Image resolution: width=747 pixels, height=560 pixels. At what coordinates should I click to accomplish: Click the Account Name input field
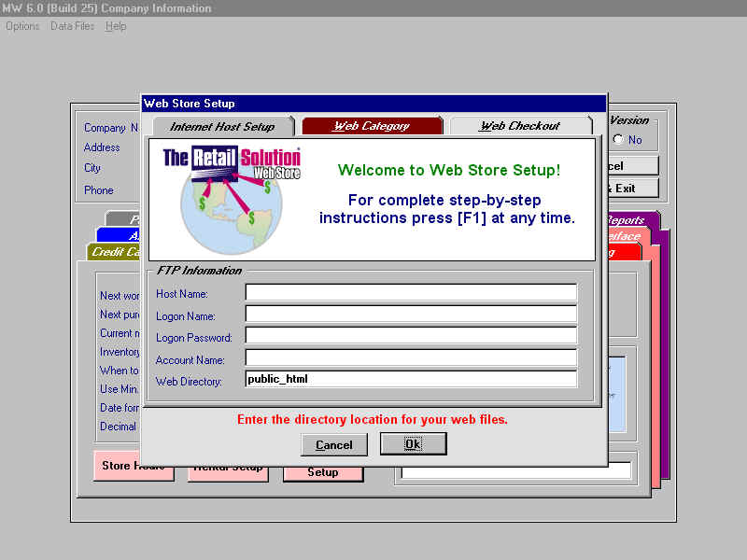pyautogui.click(x=411, y=357)
